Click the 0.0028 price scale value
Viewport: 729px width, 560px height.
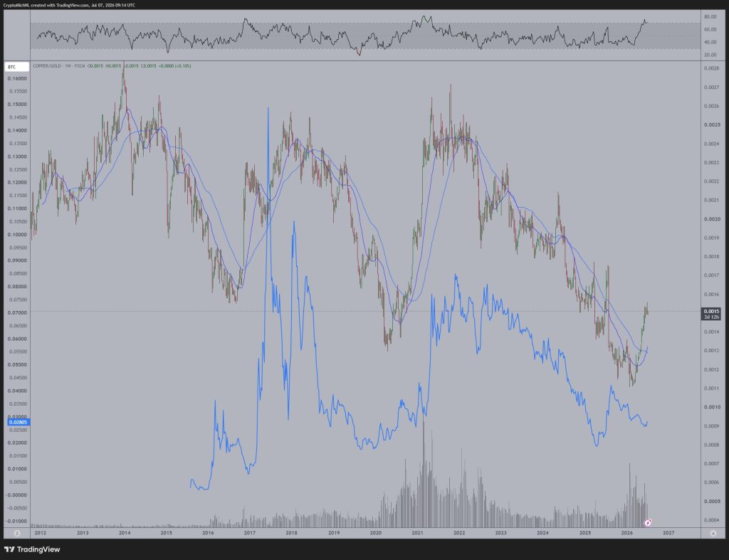(711, 68)
